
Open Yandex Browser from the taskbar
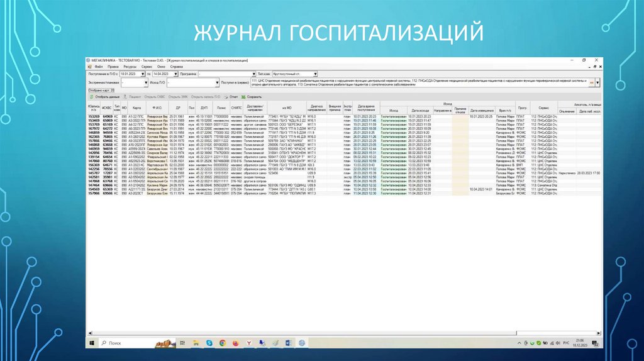pos(249,343)
